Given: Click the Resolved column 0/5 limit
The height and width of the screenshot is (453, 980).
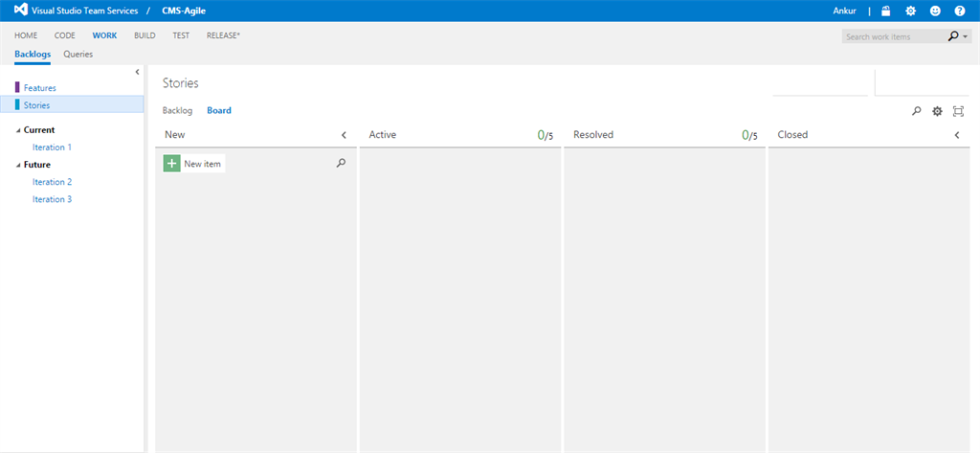Looking at the screenshot, I should tap(749, 135).
